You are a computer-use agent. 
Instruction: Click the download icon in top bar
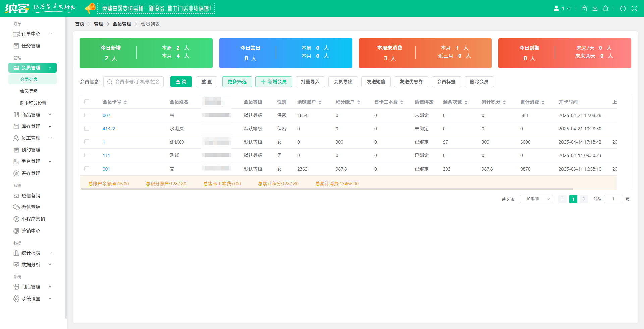tap(595, 8)
